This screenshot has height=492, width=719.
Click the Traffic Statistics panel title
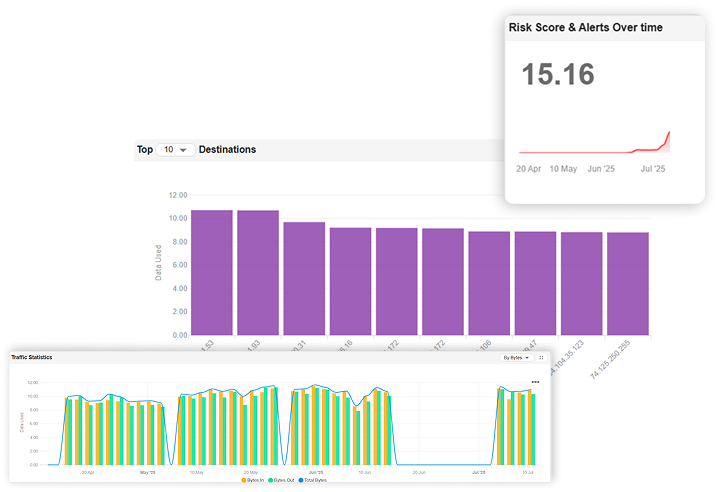tap(33, 357)
